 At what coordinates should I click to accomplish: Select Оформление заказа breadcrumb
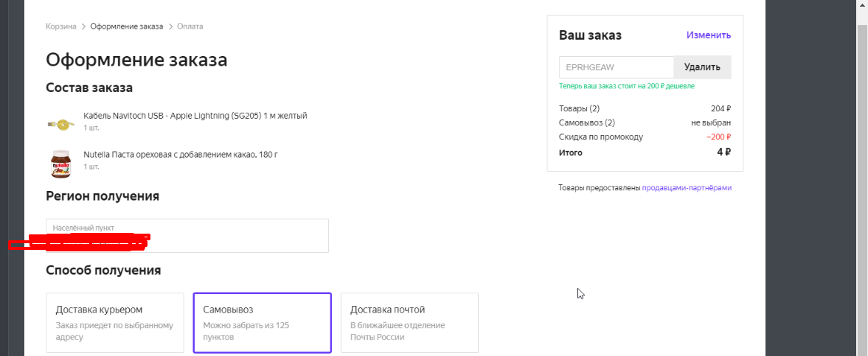(127, 26)
